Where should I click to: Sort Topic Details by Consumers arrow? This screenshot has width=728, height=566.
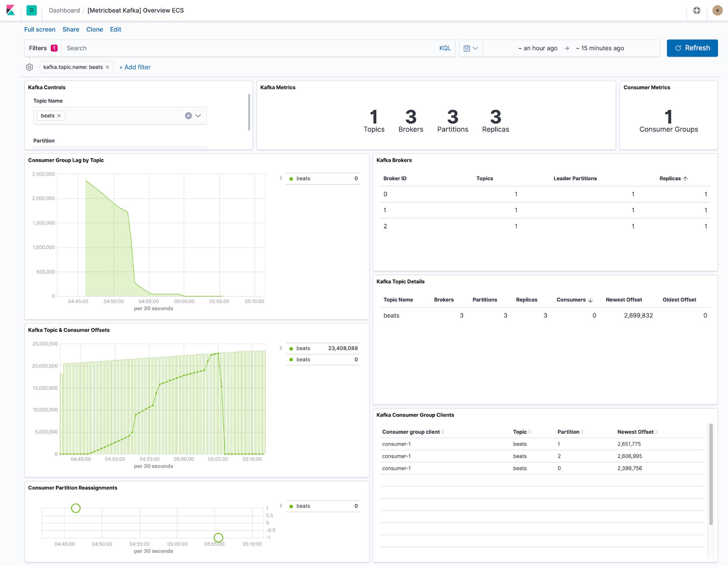[x=590, y=300]
